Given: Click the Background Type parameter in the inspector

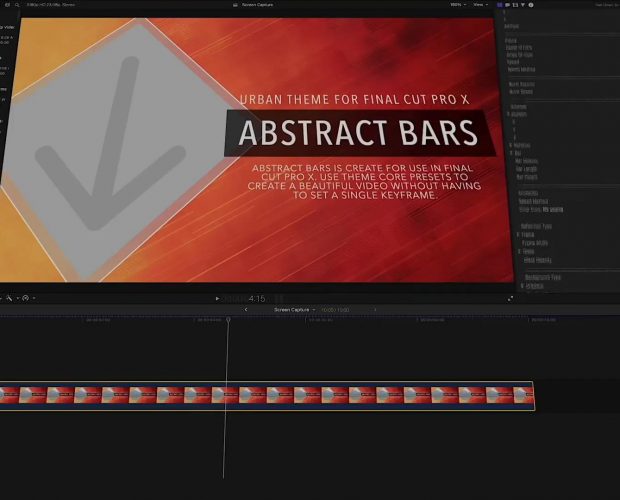Looking at the screenshot, I should coord(542,277).
